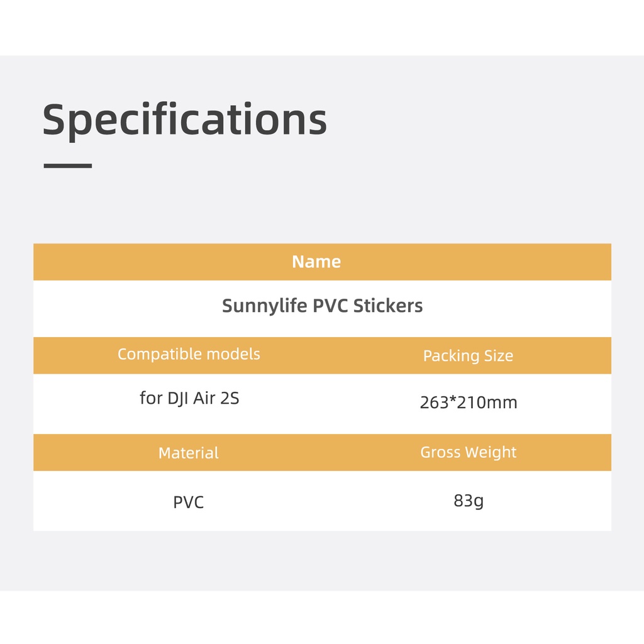Click the dark underline bar below Specifications
The height and width of the screenshot is (644, 644).
67,166
